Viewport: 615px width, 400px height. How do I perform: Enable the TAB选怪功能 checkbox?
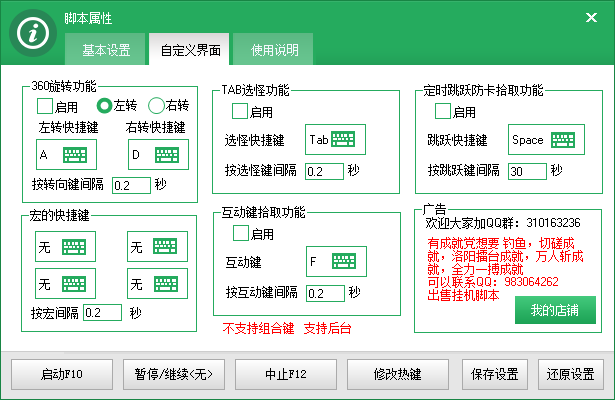[240, 111]
